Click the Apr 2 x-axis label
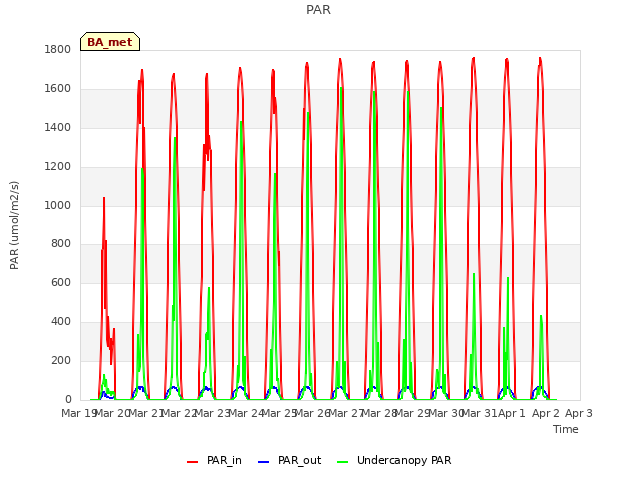Viewport: 640px width, 480px height. click(545, 413)
